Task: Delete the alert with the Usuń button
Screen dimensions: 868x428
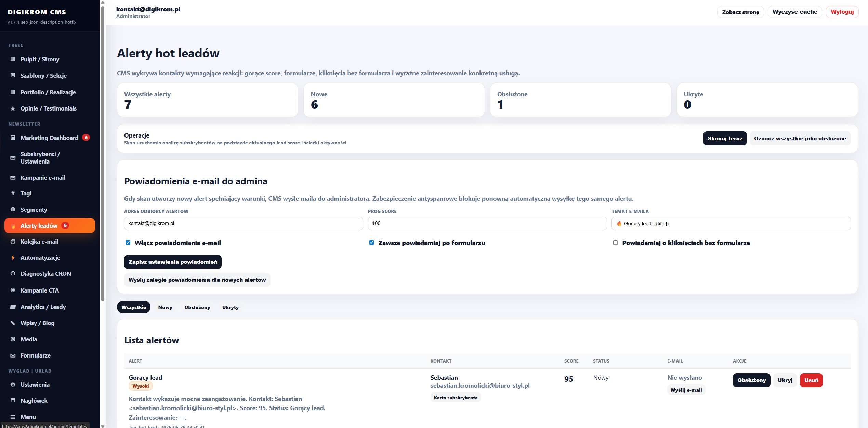Action: (x=811, y=380)
